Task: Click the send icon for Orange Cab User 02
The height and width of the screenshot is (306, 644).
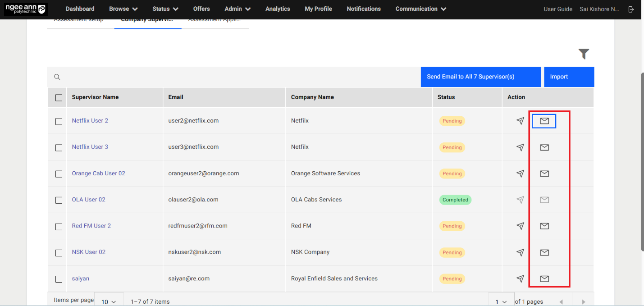Action: [x=520, y=174]
